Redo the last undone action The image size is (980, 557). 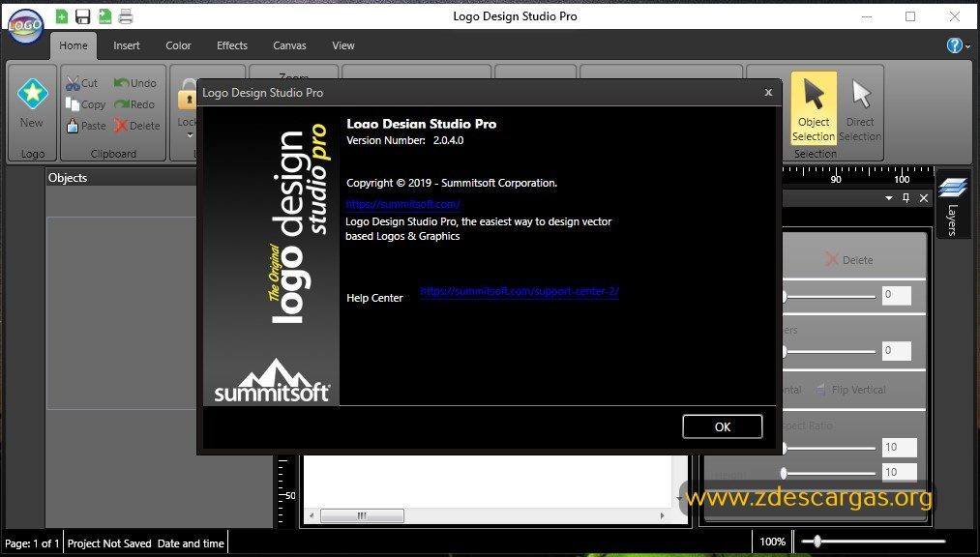pyautogui.click(x=134, y=104)
